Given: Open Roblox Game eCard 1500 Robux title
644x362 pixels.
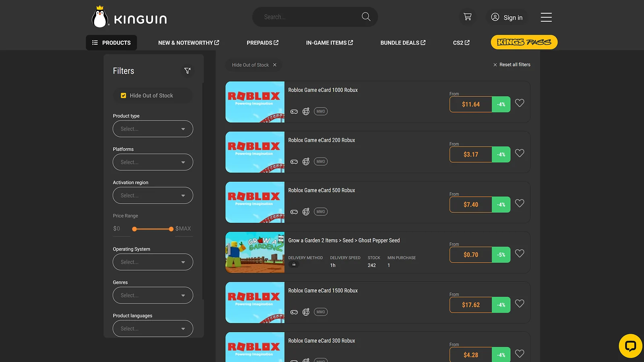Looking at the screenshot, I should [323, 291].
